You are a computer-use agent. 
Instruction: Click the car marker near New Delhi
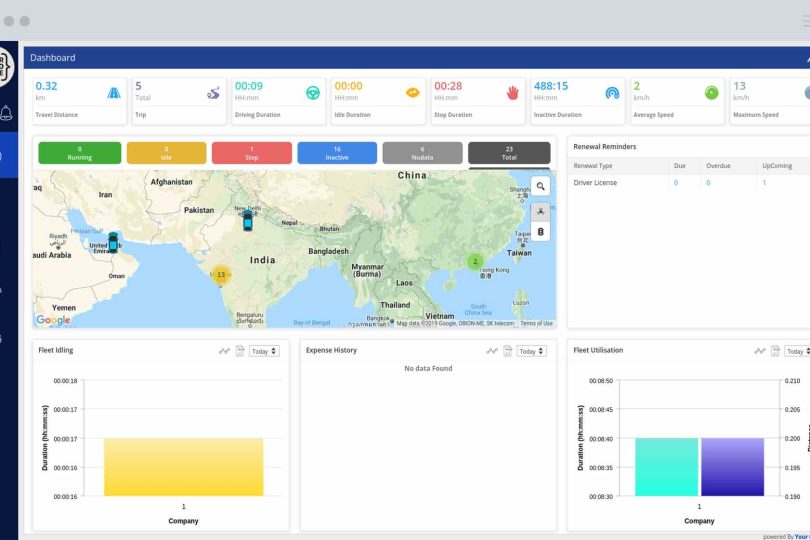(x=248, y=221)
